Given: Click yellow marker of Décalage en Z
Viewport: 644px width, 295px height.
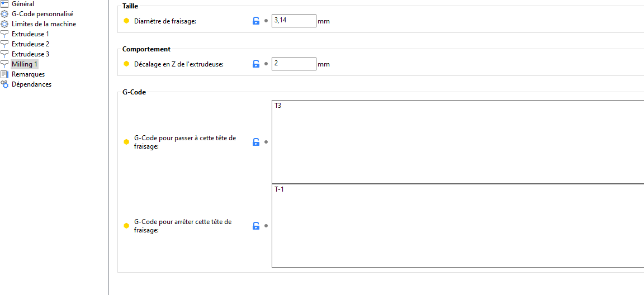Looking at the screenshot, I should coord(126,64).
